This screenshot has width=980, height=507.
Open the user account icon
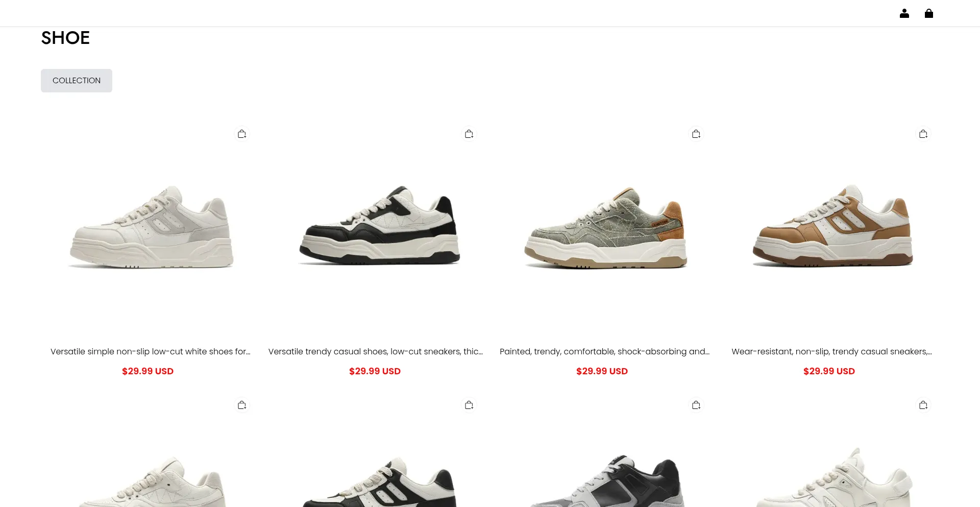904,13
